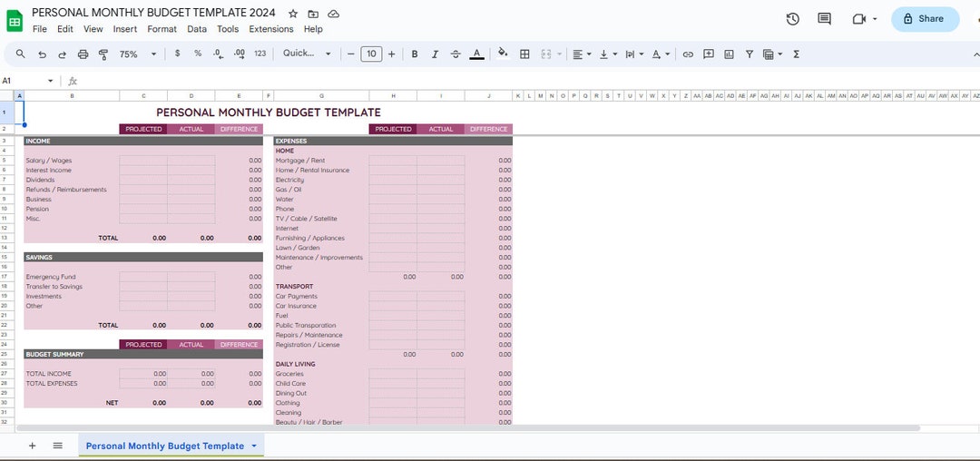Activate the paint format tool
This screenshot has height=461, width=980.
[103, 54]
